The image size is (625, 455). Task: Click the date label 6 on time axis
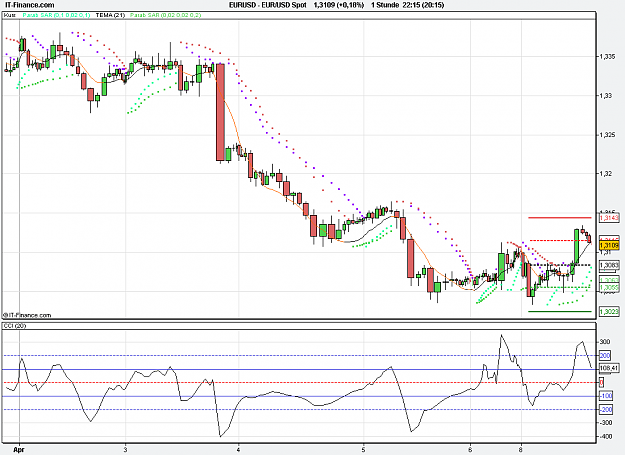[x=470, y=449]
